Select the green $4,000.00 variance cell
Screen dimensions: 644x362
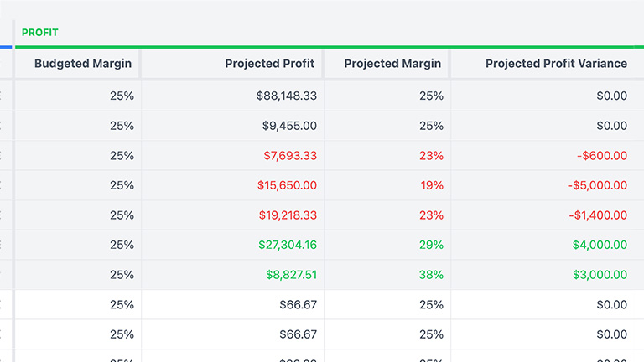[x=600, y=245]
